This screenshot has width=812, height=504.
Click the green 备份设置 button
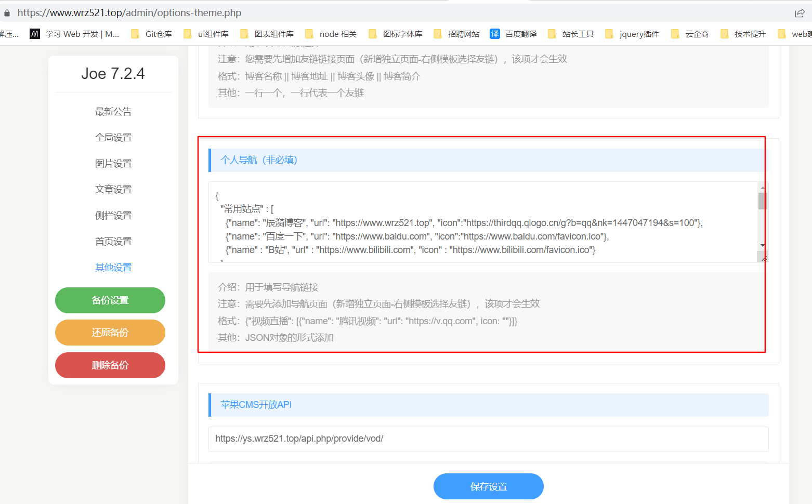(110, 300)
